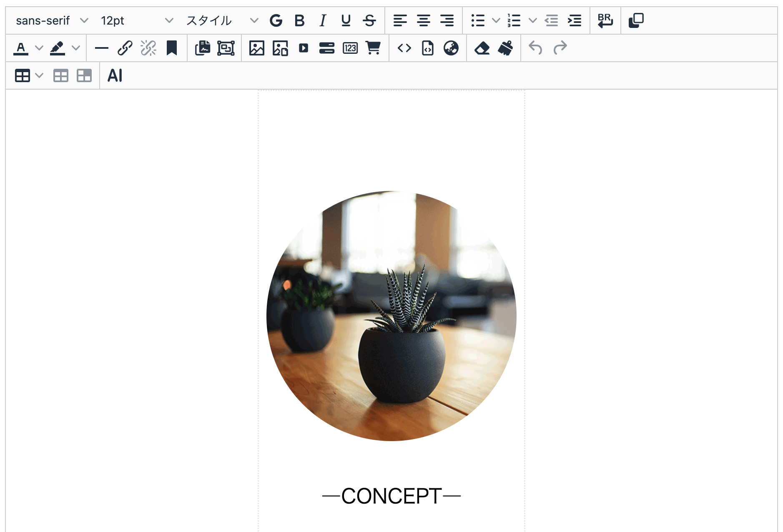This screenshot has width=783, height=532.
Task: Toggle bold formatting
Action: 299,20
